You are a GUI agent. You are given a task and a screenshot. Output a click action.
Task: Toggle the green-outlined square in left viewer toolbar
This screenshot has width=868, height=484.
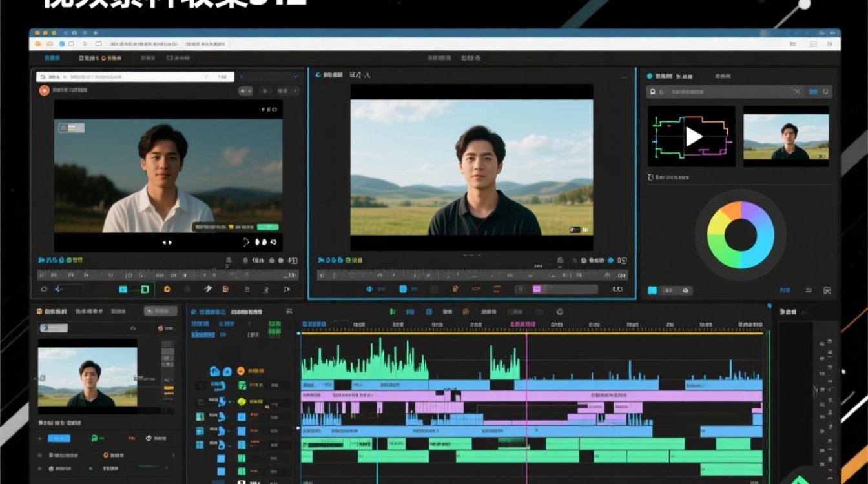145,290
